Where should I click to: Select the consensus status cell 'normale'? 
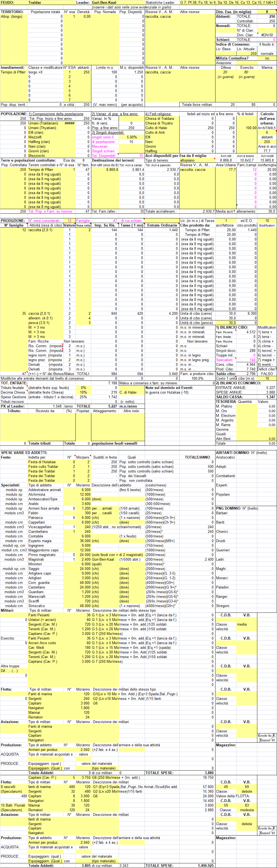click(x=267, y=53)
